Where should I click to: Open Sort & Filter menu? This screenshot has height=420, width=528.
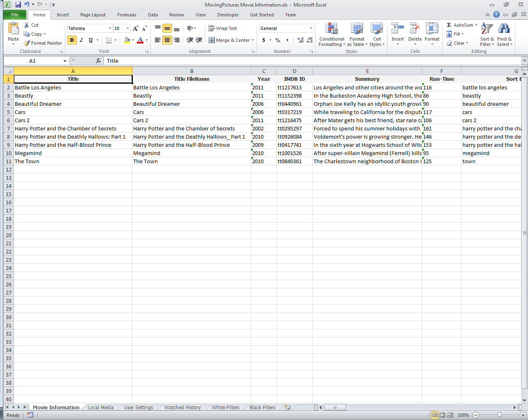click(487, 34)
